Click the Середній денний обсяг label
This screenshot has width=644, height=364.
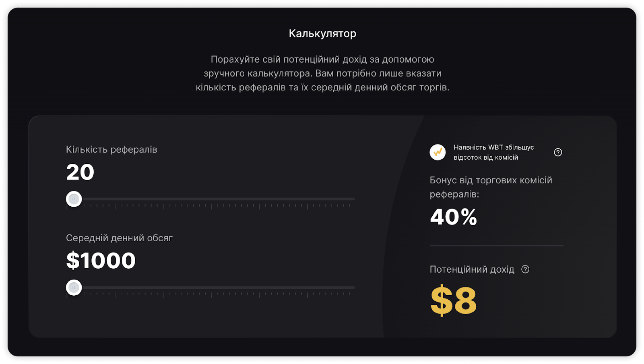click(119, 238)
